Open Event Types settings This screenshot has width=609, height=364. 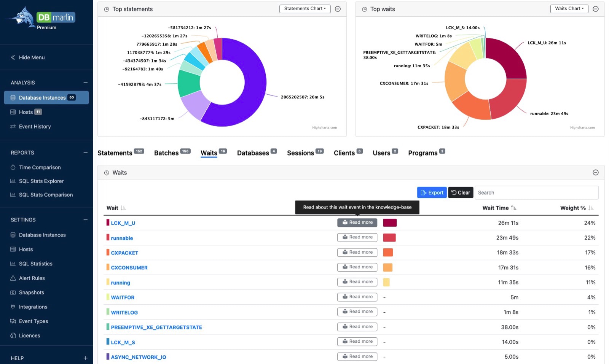tap(29, 321)
